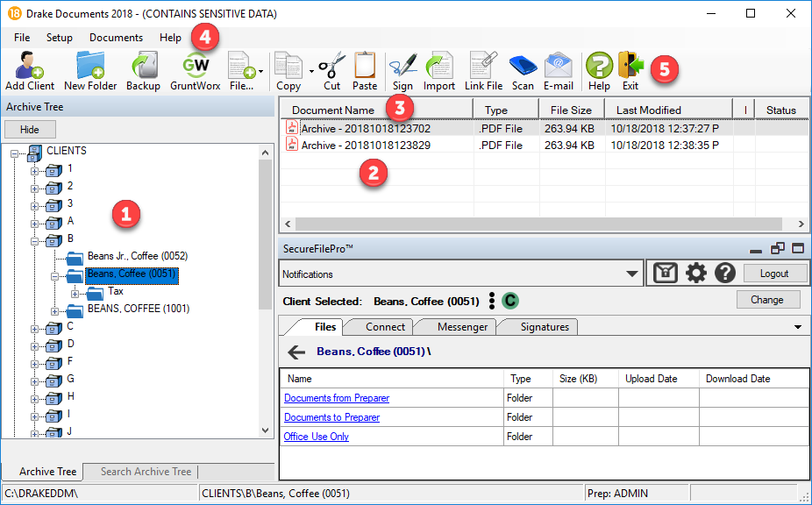Open the Help menu
The width and height of the screenshot is (812, 505).
pos(170,38)
